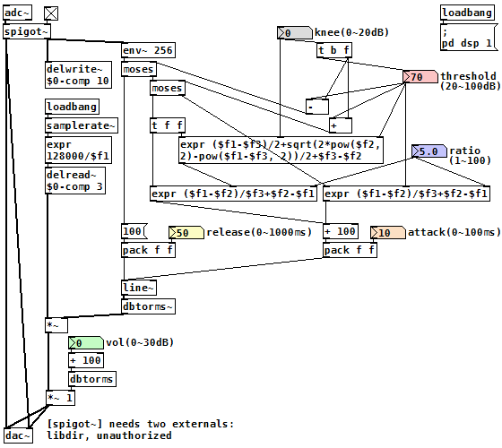The image size is (502, 448).
Task: Select the pack f f below + 100
Action: 350,250
